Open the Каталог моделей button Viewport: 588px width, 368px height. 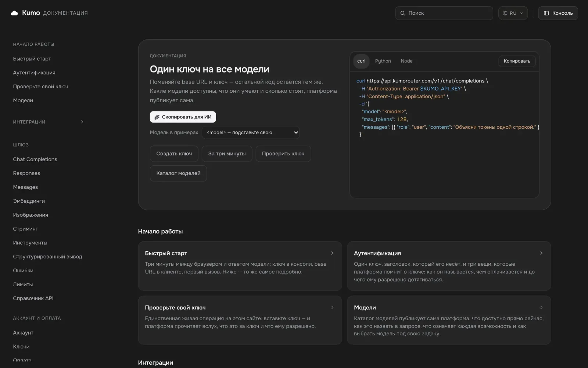coord(178,173)
